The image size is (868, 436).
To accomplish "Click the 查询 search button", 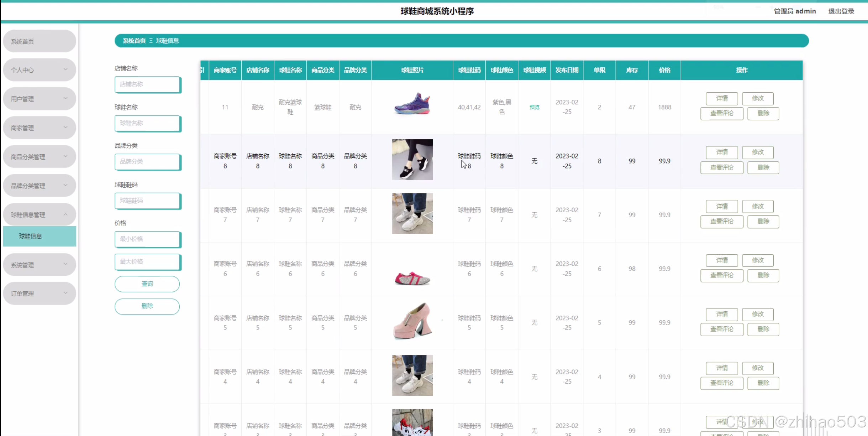I will point(147,284).
